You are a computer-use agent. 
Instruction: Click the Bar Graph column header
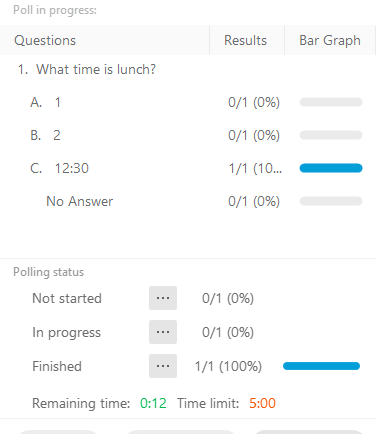330,40
